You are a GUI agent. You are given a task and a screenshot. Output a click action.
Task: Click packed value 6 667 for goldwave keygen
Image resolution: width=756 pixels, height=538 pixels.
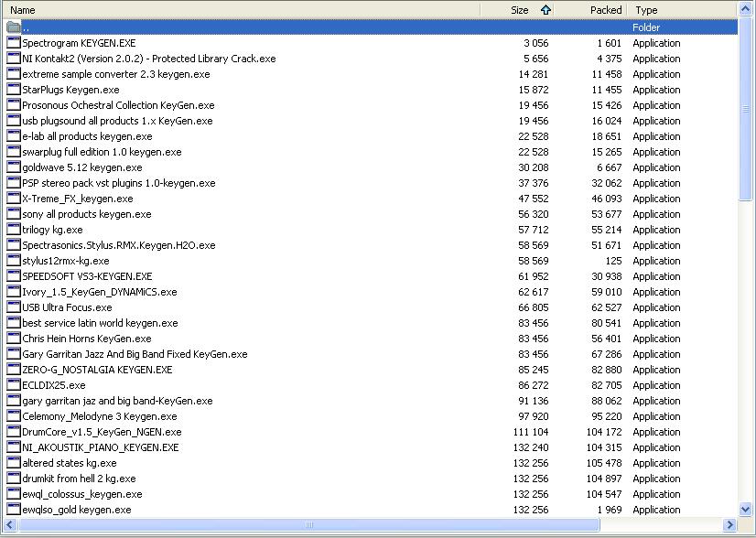click(609, 167)
